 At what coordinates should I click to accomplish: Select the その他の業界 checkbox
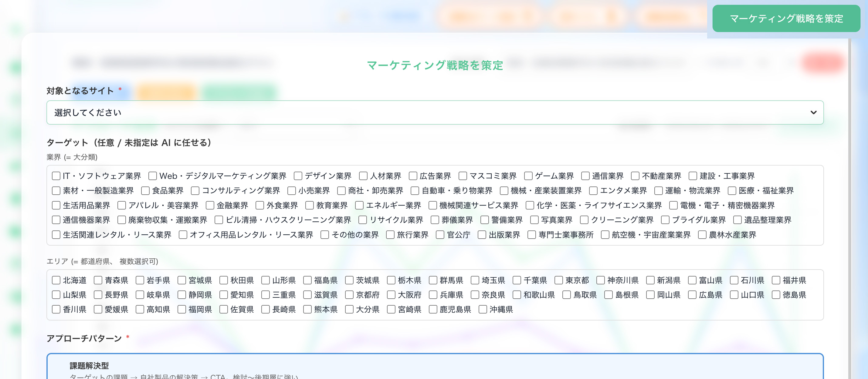[x=325, y=235]
